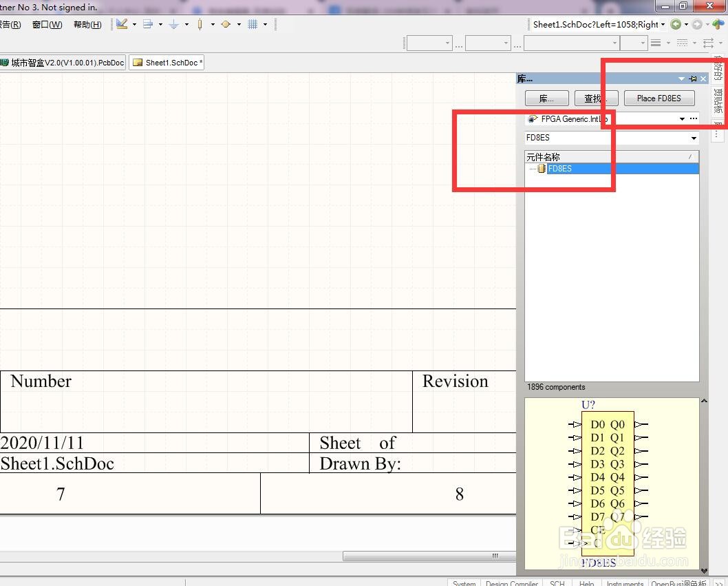Expand the digital devices dropdown arrow
Image resolution: width=728 pixels, height=586 pixels.
coord(213,24)
